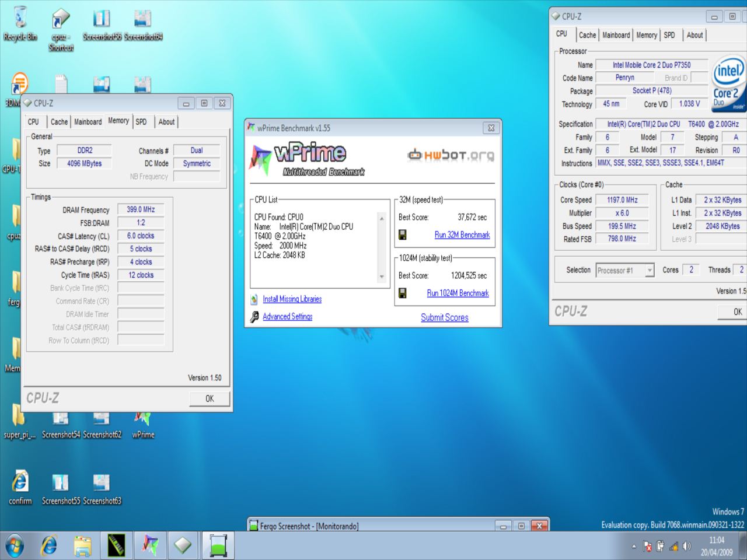Click the save icon for 32M score
747x560 pixels.
coord(403,235)
